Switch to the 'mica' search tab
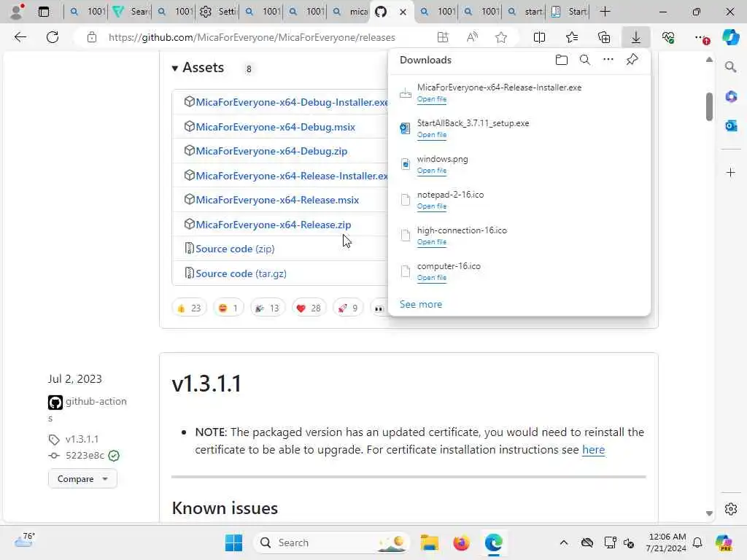Viewport: 747px width, 560px height. pyautogui.click(x=350, y=12)
